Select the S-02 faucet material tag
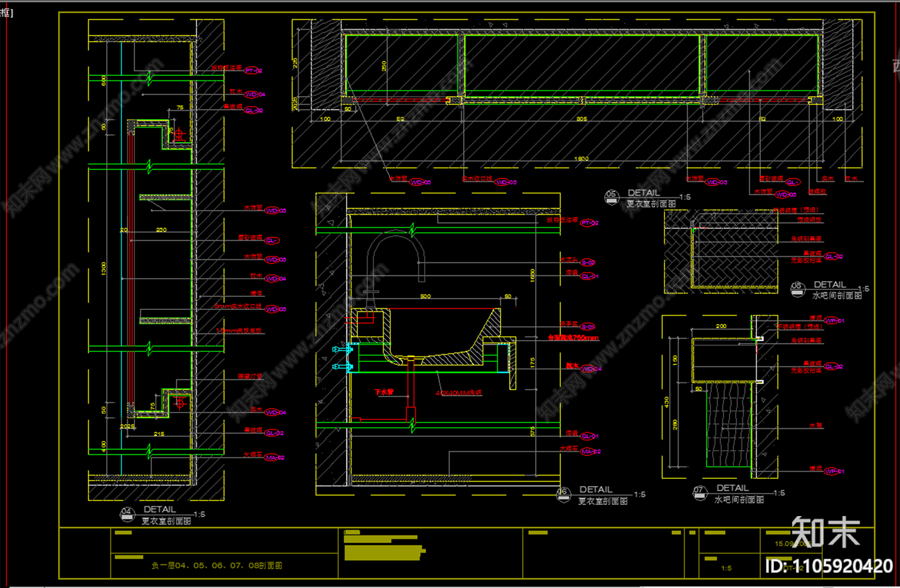This screenshot has width=900, height=588. 587,263
